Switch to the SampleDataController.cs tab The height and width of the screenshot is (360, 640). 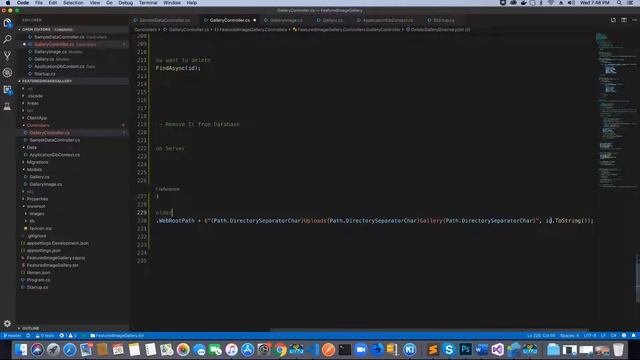click(x=164, y=20)
